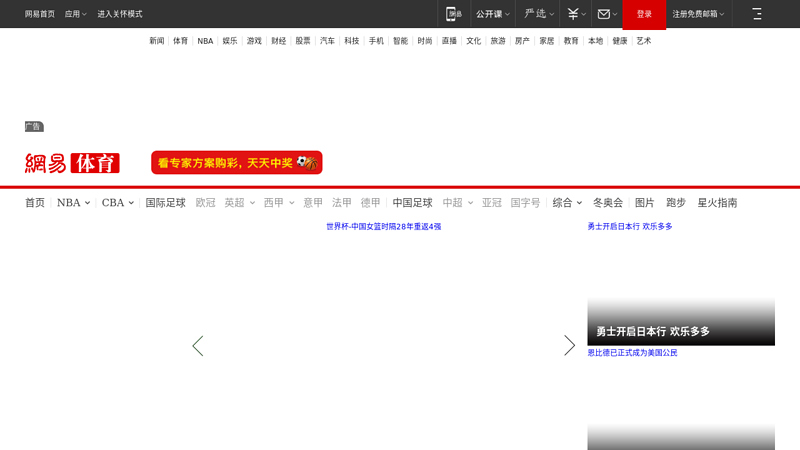Expand the 应用 dropdown

pos(76,14)
